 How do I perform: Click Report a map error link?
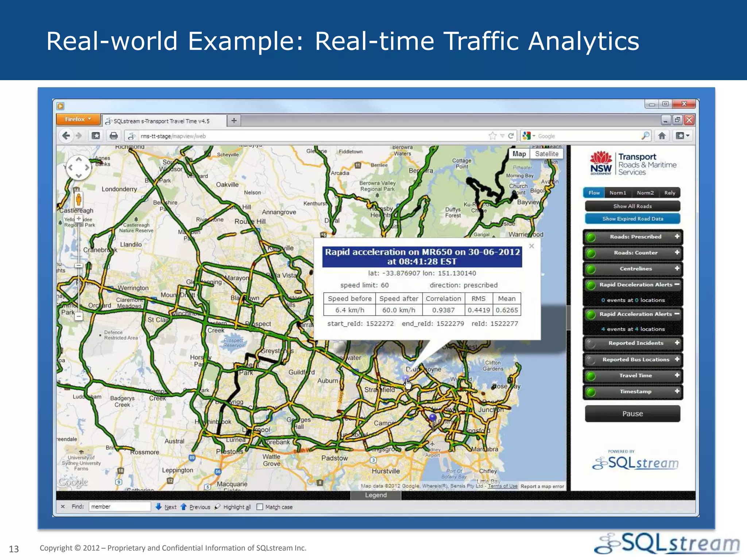[542, 486]
